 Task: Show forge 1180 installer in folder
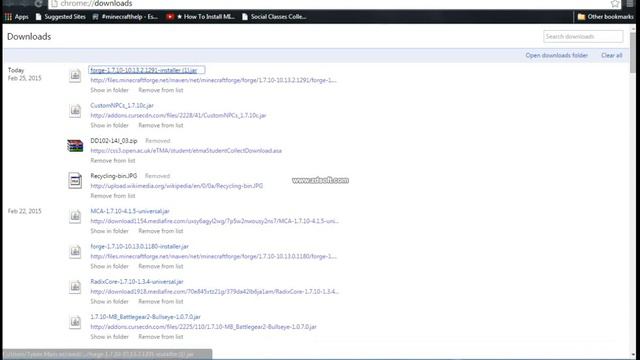tap(109, 266)
